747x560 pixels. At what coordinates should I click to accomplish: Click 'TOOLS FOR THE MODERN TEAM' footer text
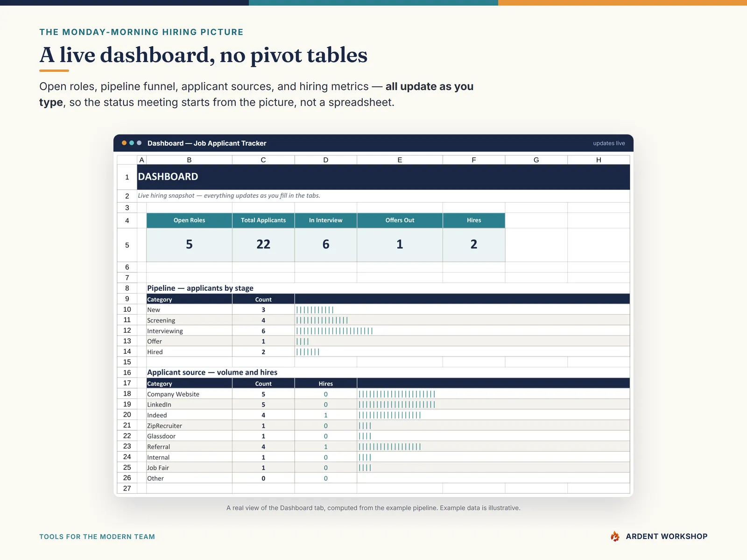tap(97, 537)
